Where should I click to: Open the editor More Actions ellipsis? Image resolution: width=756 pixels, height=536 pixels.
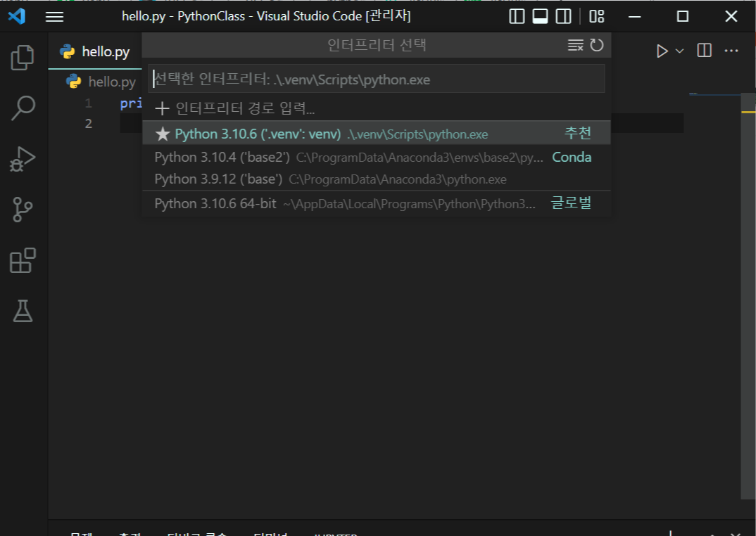(x=731, y=50)
